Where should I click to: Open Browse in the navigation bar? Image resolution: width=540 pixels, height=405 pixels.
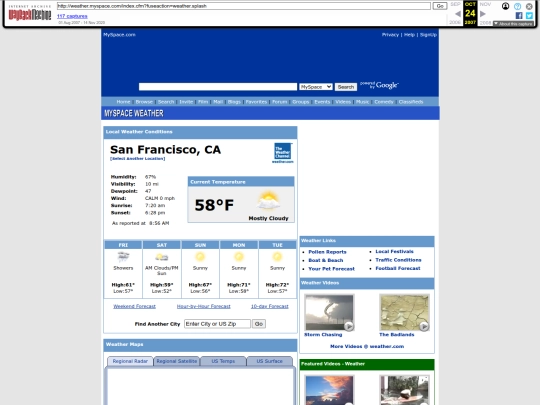(144, 102)
